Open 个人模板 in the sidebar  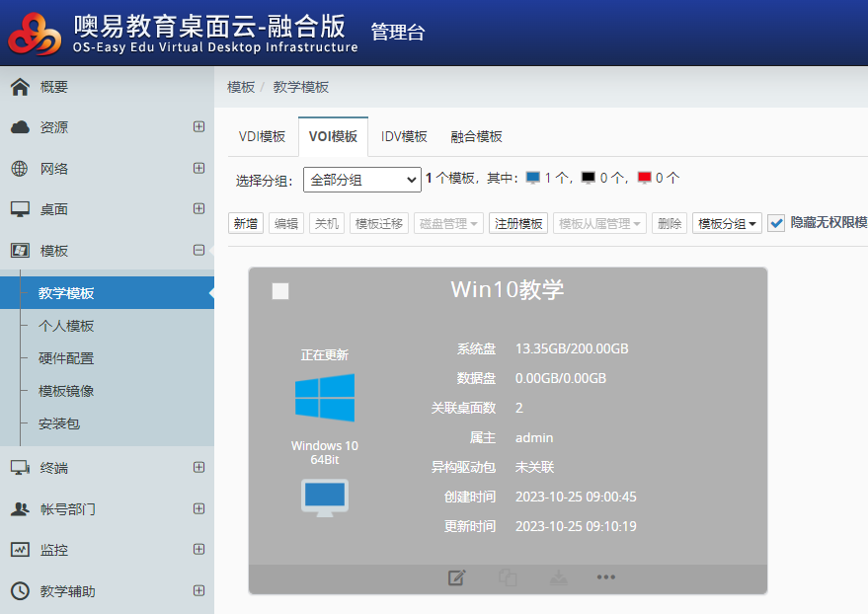click(x=66, y=326)
